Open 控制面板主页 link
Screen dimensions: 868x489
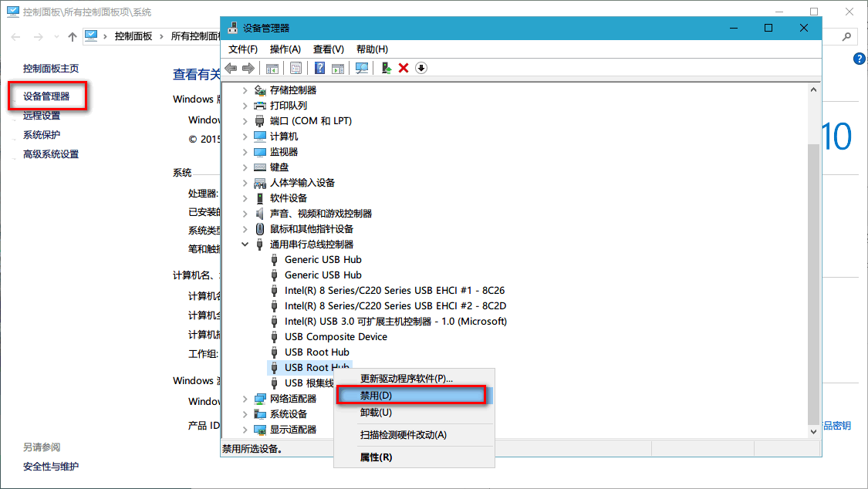(x=51, y=69)
